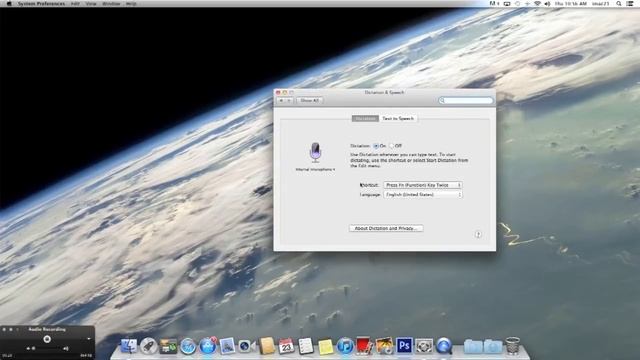Click the Internal Microphone icon

tap(315, 152)
